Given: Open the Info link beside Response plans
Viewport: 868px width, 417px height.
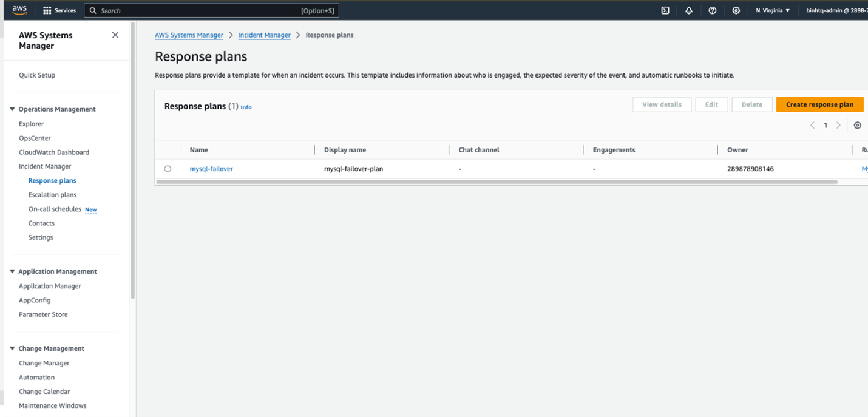Looking at the screenshot, I should tap(246, 107).
